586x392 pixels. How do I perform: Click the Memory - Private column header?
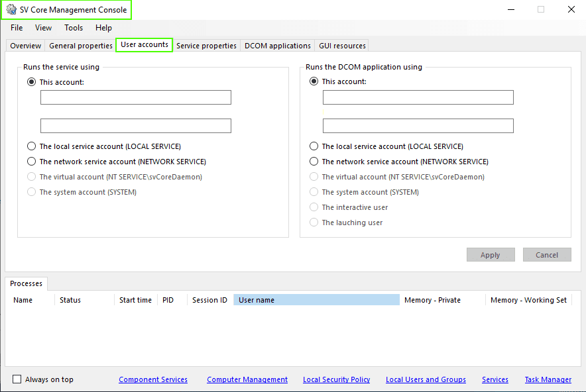pos(432,300)
